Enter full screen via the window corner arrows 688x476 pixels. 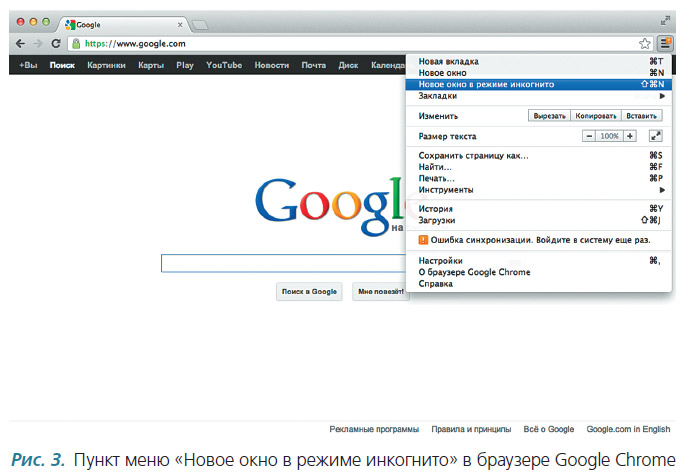pyautogui.click(x=665, y=21)
